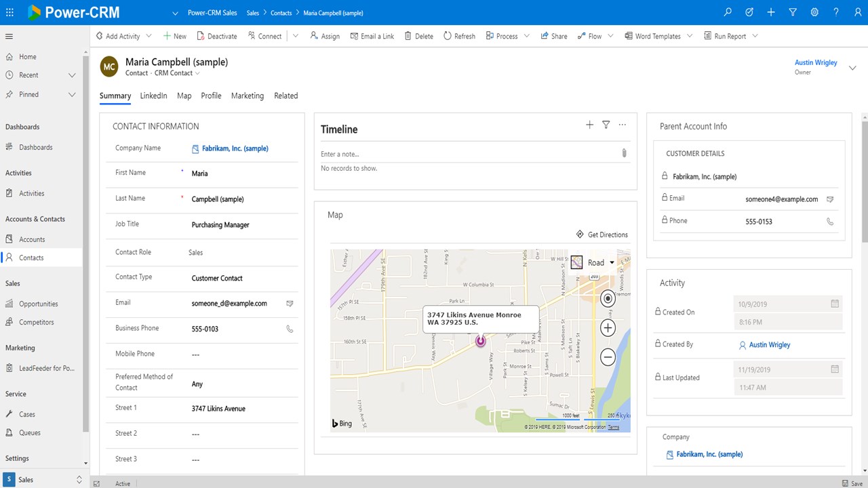This screenshot has height=488, width=868.
Task: Click Deactivate in the command bar
Action: (217, 36)
